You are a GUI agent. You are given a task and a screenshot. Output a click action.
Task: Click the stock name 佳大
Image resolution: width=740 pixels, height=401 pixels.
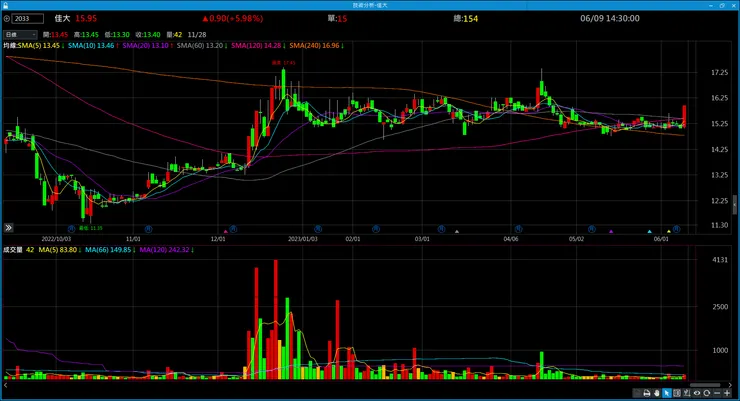tap(62, 18)
